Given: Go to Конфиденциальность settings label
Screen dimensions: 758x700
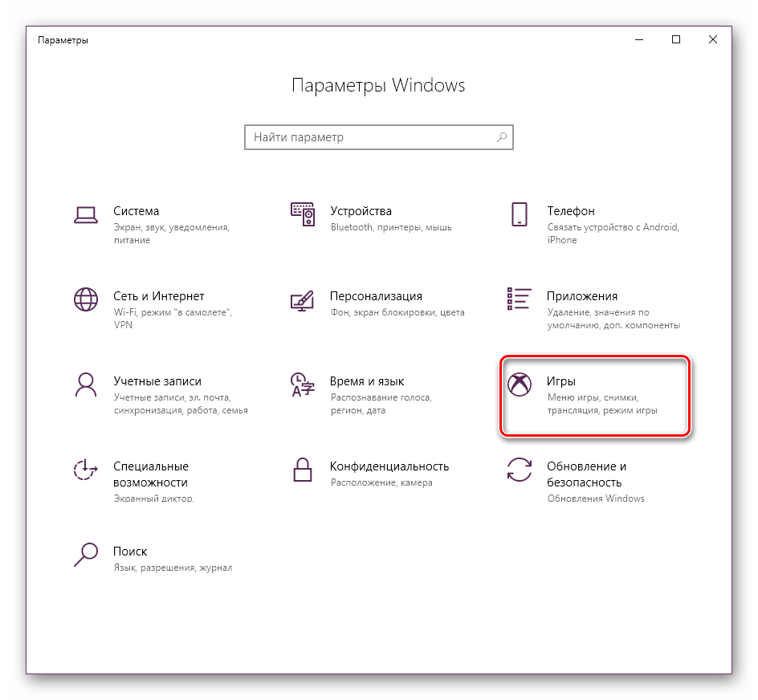Looking at the screenshot, I should click(x=389, y=466).
